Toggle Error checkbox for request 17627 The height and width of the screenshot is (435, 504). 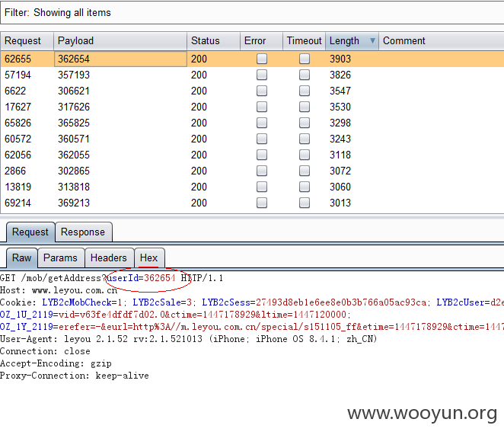(262, 107)
